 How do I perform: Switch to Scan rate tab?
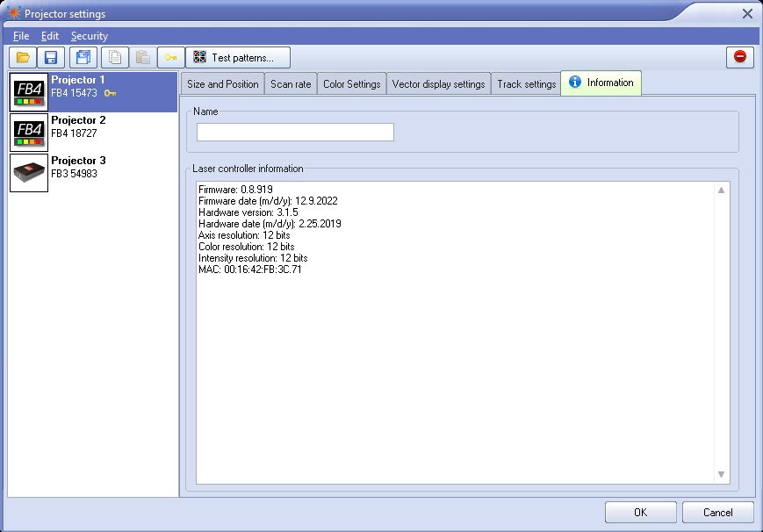pyautogui.click(x=291, y=84)
